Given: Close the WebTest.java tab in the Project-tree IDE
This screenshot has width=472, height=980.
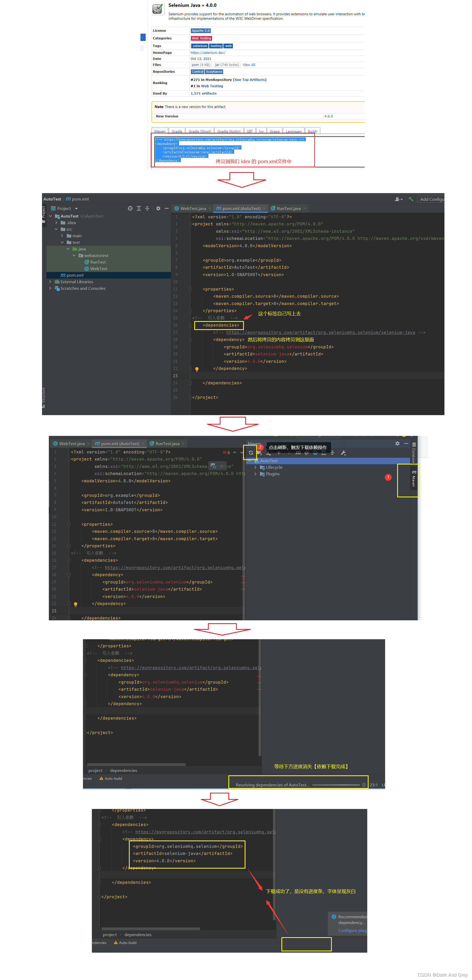Looking at the screenshot, I should (x=210, y=208).
